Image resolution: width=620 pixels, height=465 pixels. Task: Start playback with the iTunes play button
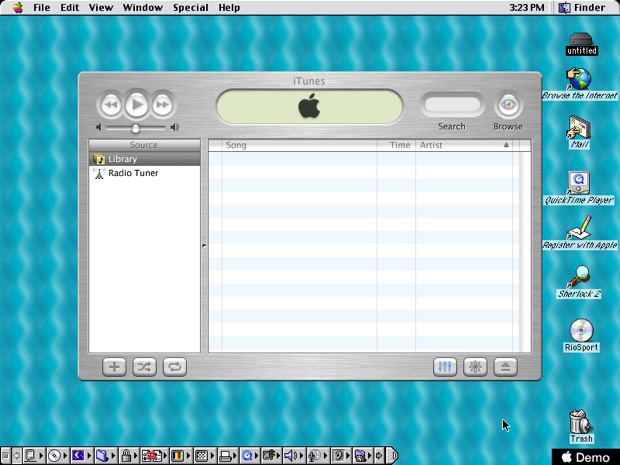click(x=136, y=105)
